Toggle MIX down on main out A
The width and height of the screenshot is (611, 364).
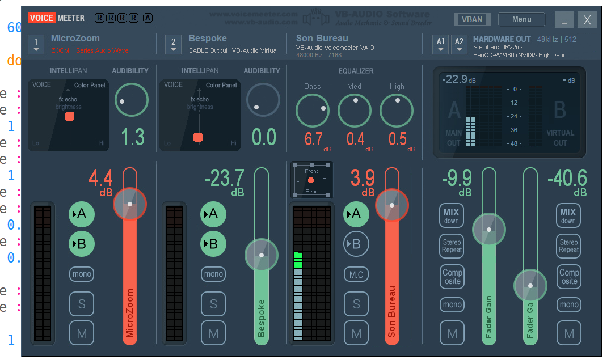451,215
